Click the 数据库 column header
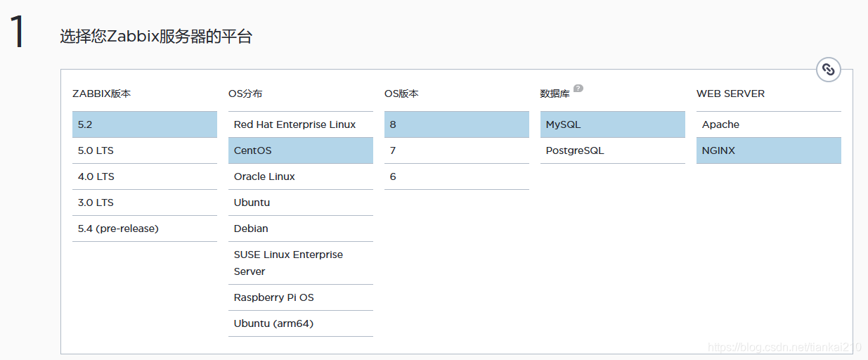 (555, 94)
